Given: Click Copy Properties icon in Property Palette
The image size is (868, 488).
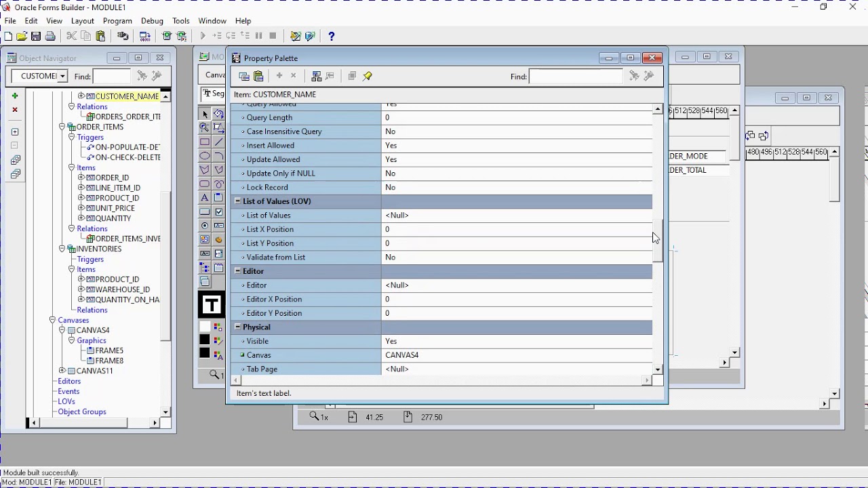Looking at the screenshot, I should click(244, 76).
